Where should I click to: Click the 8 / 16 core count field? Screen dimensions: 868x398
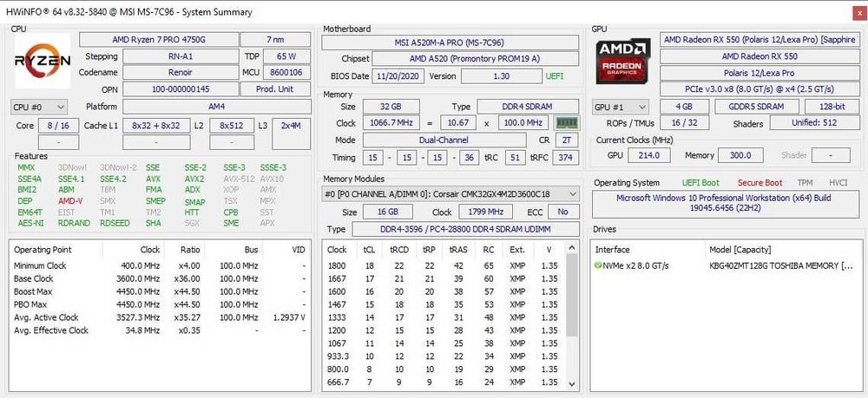pyautogui.click(x=58, y=126)
